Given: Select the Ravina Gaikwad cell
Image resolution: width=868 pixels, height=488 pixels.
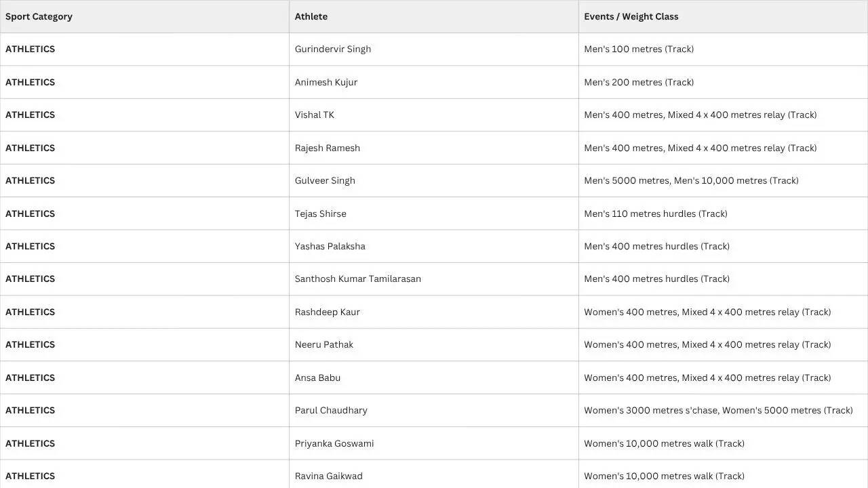Looking at the screenshot, I should tap(434, 474).
